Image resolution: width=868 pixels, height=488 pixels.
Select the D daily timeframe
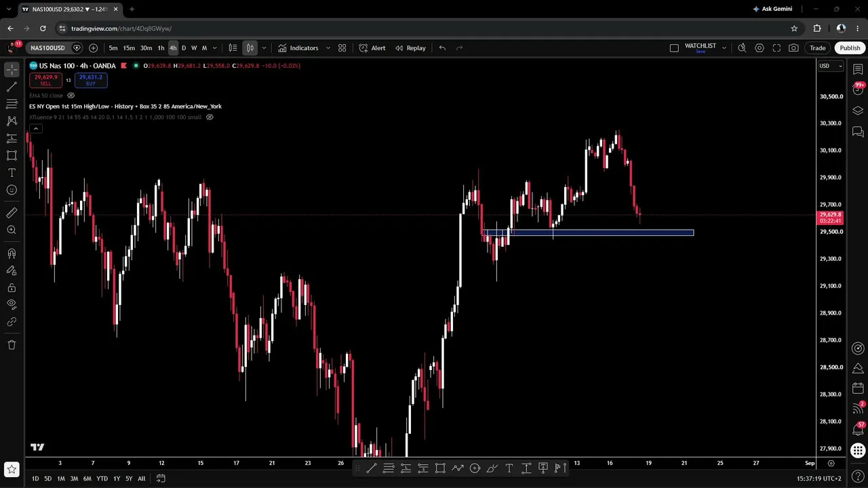[183, 48]
